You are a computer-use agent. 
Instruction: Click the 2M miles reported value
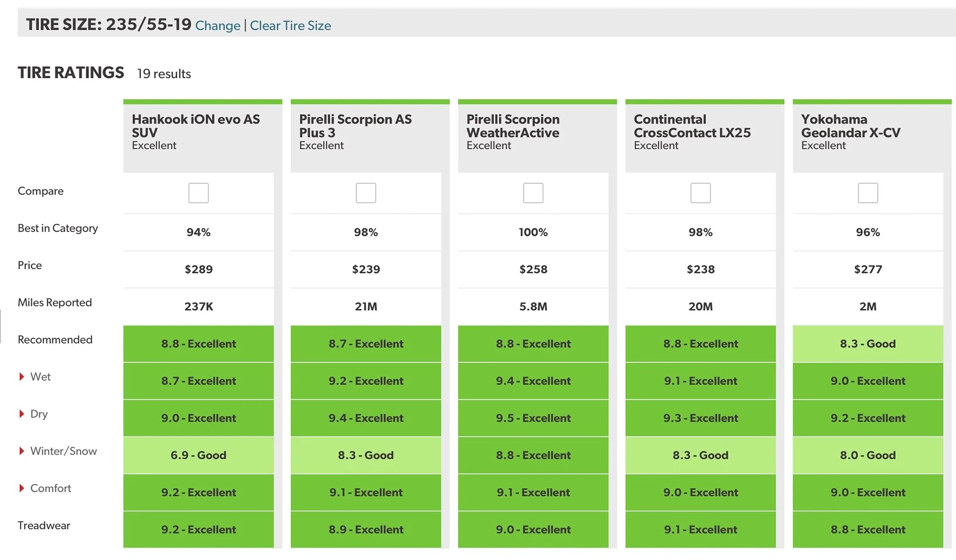(x=868, y=306)
